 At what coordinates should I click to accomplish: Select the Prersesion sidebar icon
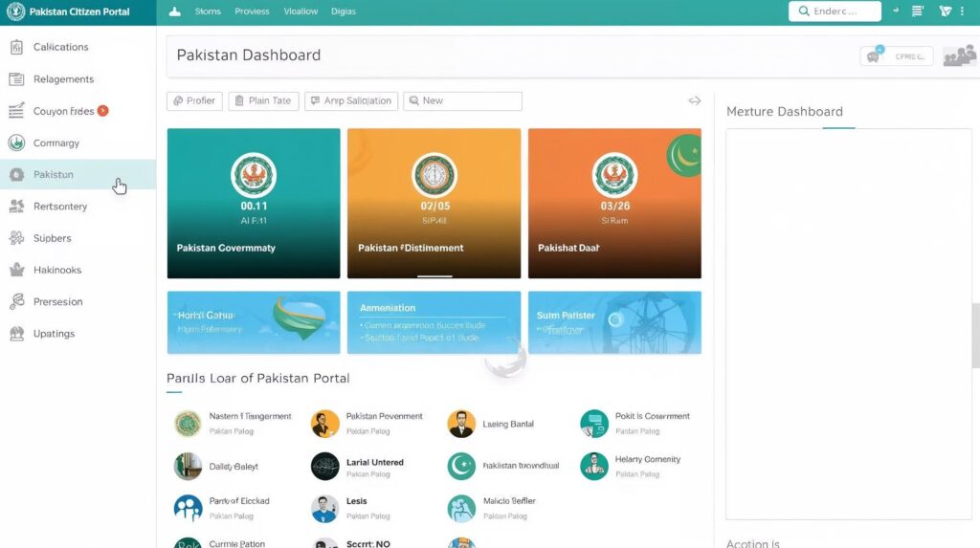(17, 302)
